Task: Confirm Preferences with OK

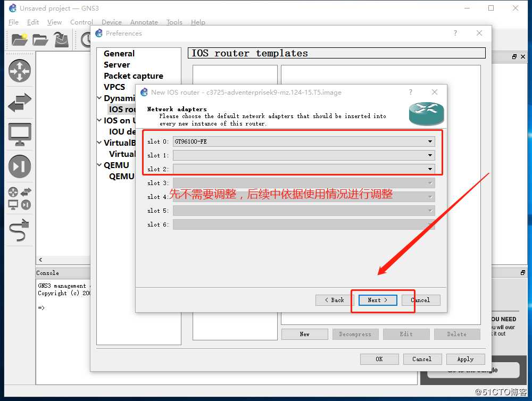Action: click(x=379, y=359)
